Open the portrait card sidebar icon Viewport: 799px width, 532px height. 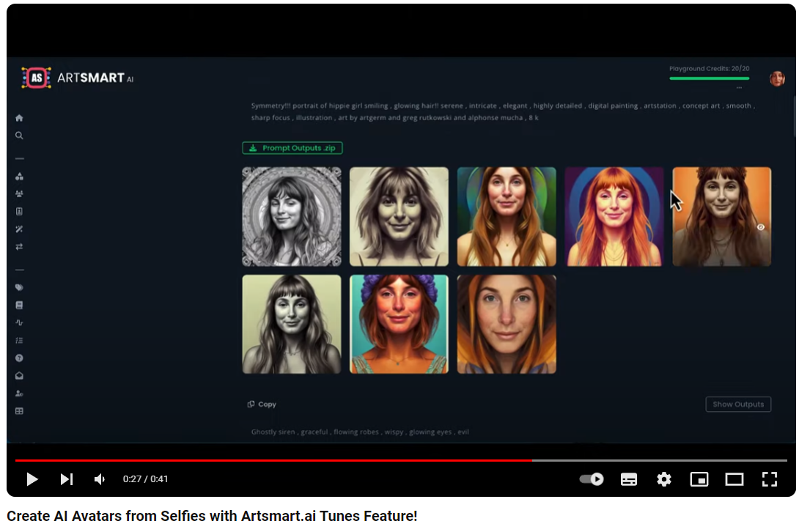pos(19,212)
